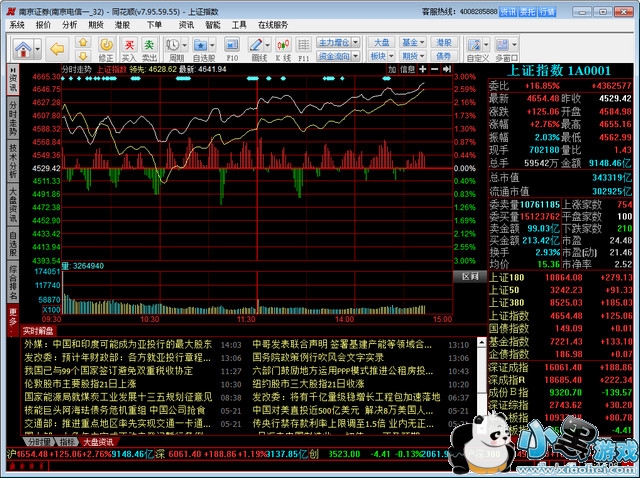
Task: Click the 信息 button above chart
Action: pos(407,69)
